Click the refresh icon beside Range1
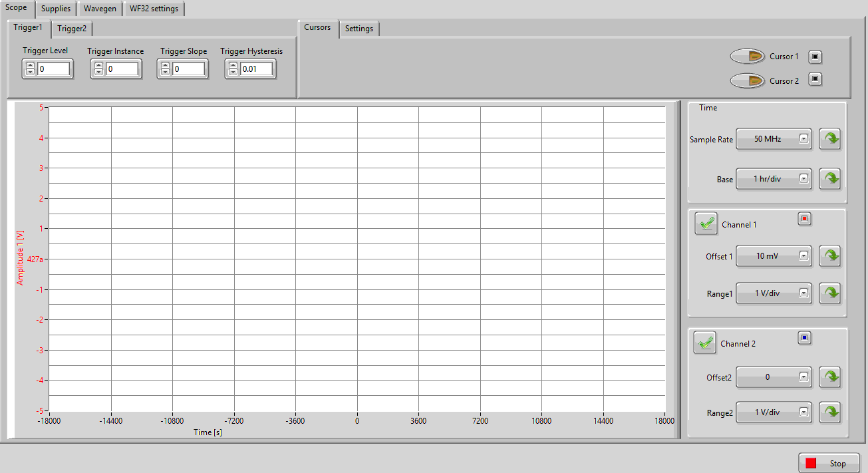This screenshot has width=868, height=473. pos(829,293)
